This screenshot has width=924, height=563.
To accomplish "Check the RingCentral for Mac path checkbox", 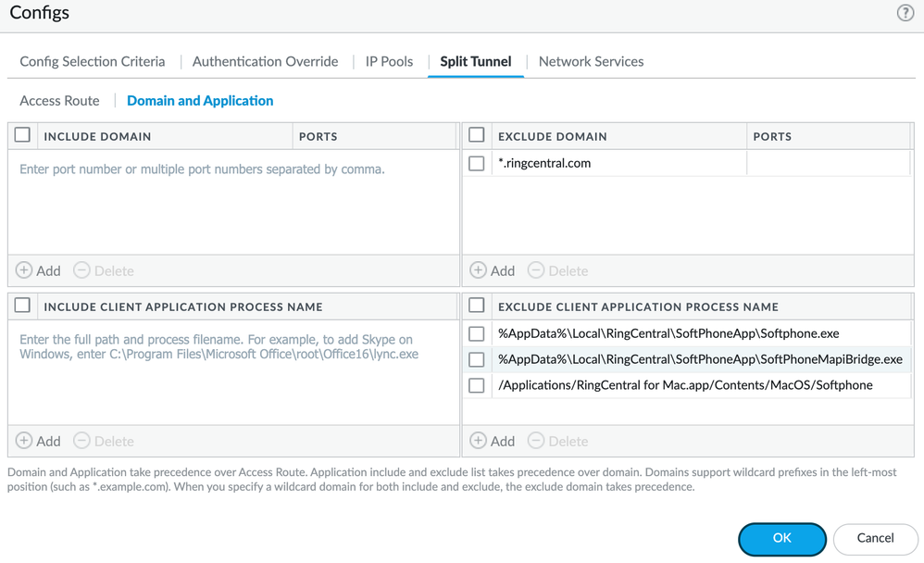I will 477,385.
